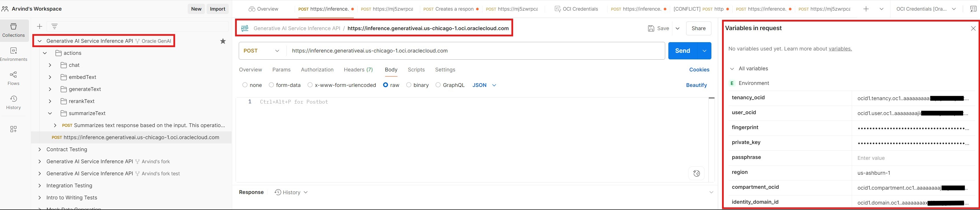Screen dimensions: 980x210
Task: Open the Flows sidebar section
Action: (13, 78)
